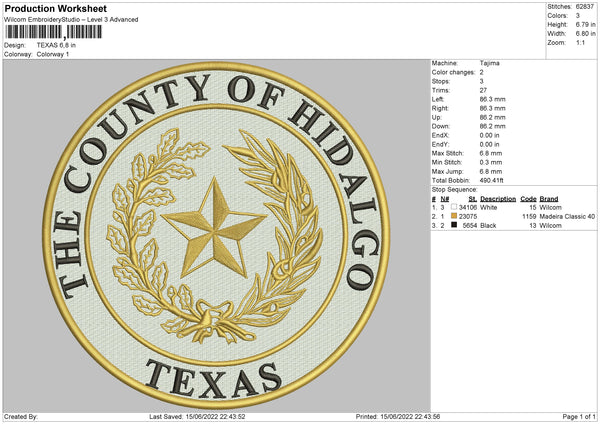This screenshot has width=600, height=424.
Task: Click the Machine value 'Tajima'
Action: click(x=489, y=63)
